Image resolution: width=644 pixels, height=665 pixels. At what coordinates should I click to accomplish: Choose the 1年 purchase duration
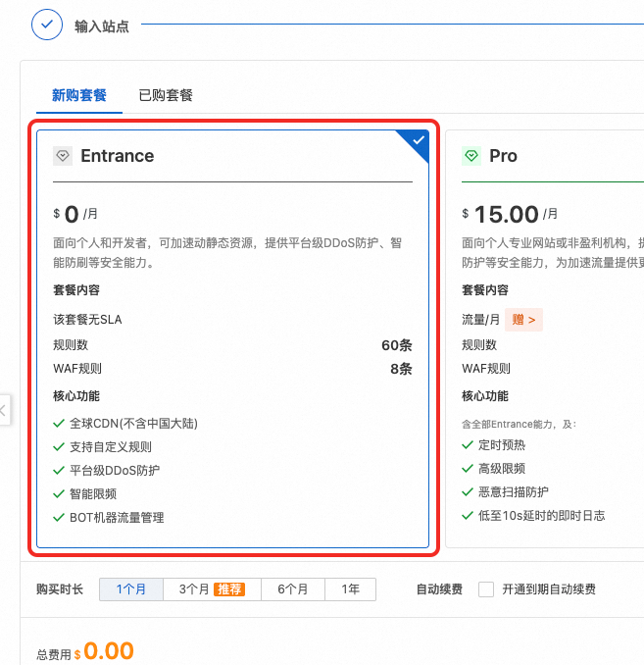[349, 589]
